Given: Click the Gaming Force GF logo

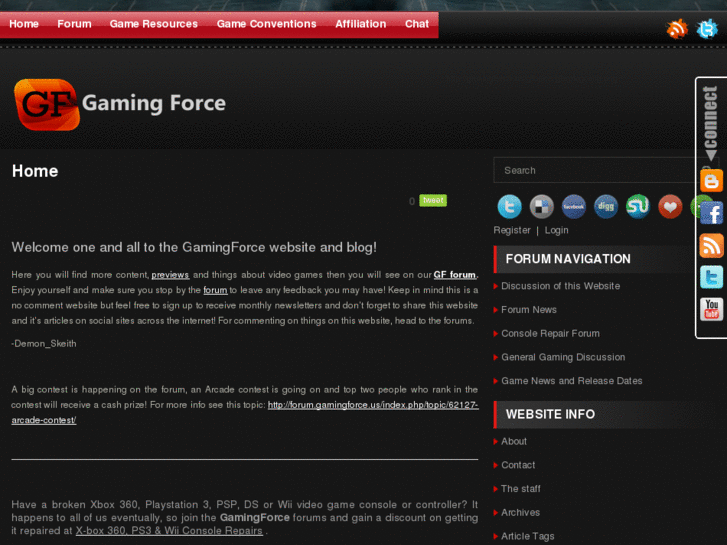Looking at the screenshot, I should click(x=46, y=104).
